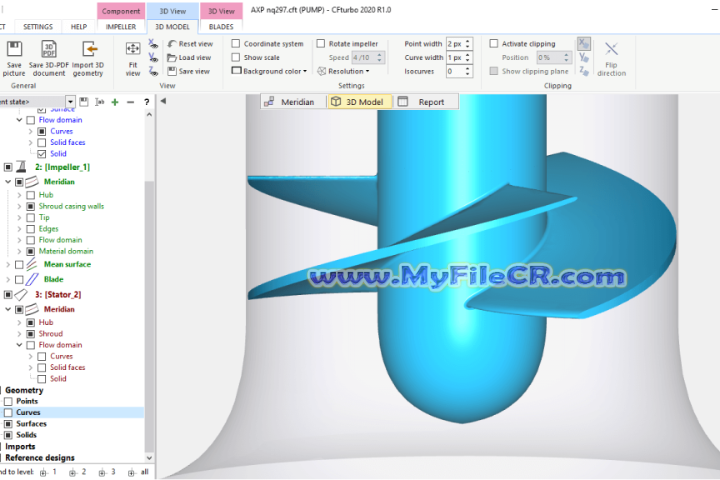720x480 pixels.
Task: Enable the Coordinate system checkbox
Action: pyautogui.click(x=236, y=44)
